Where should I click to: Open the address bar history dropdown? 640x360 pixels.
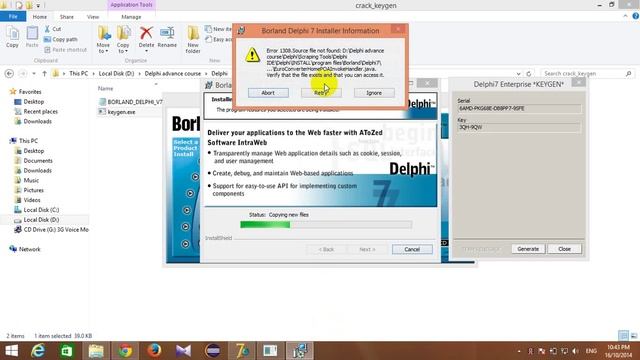pyautogui.click(x=518, y=73)
